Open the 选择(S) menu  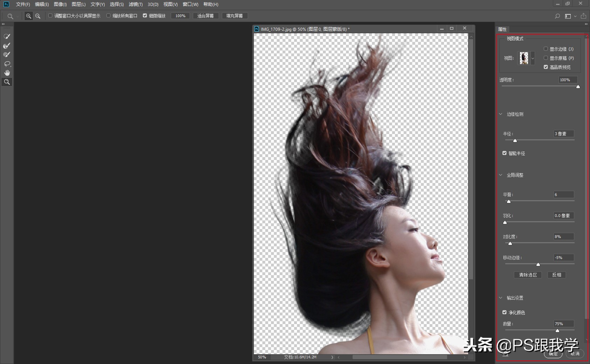tap(117, 5)
